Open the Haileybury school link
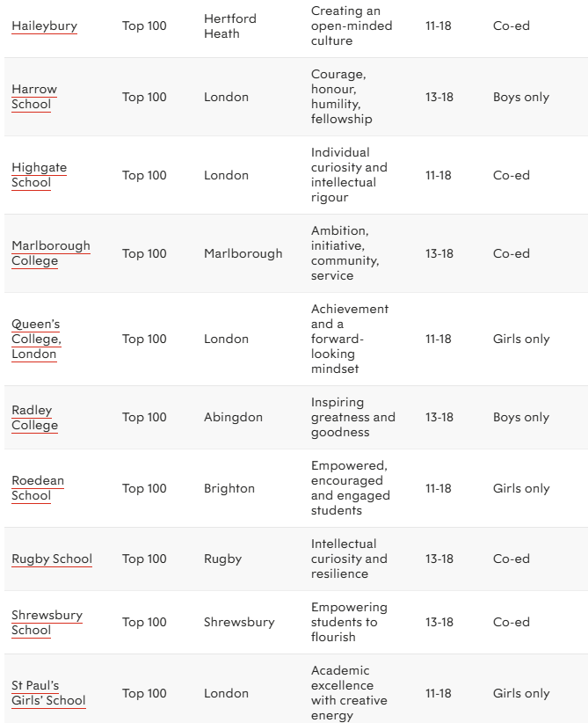Screen dimensions: 588x723 click(x=44, y=26)
